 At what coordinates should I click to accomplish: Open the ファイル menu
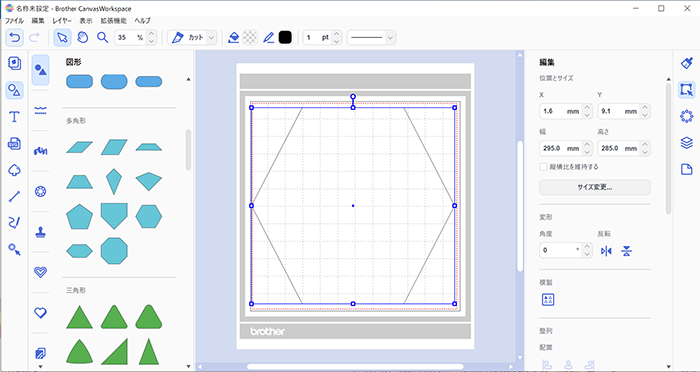(x=14, y=21)
